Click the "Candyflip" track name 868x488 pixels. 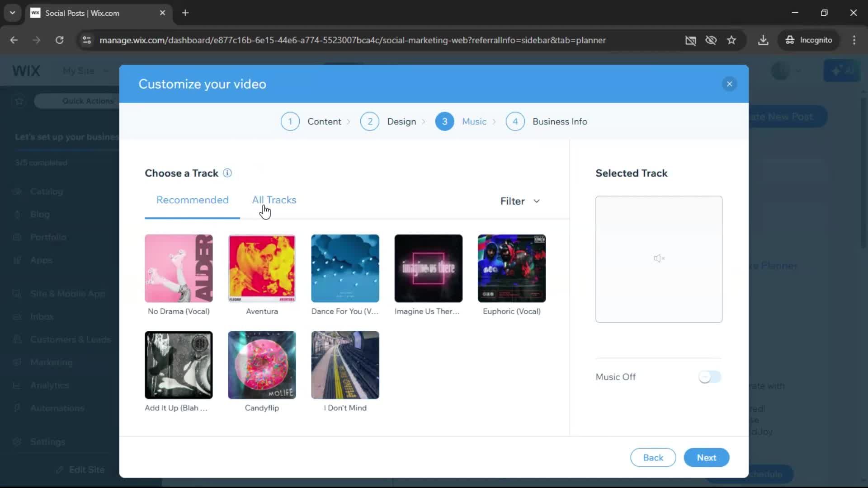coord(262,408)
